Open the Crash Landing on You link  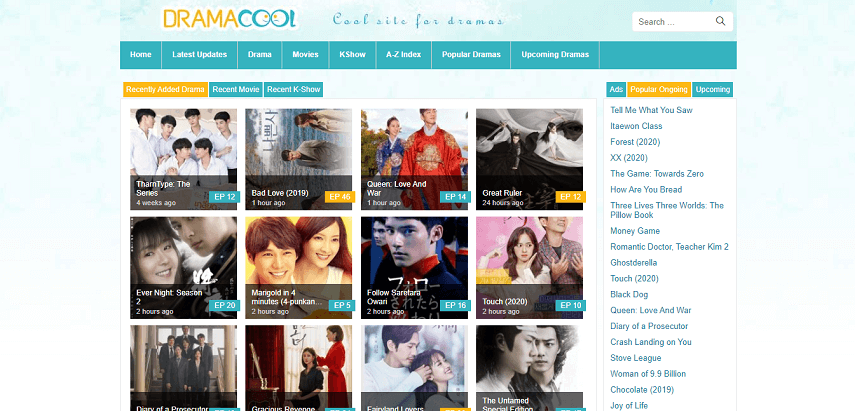coord(651,342)
